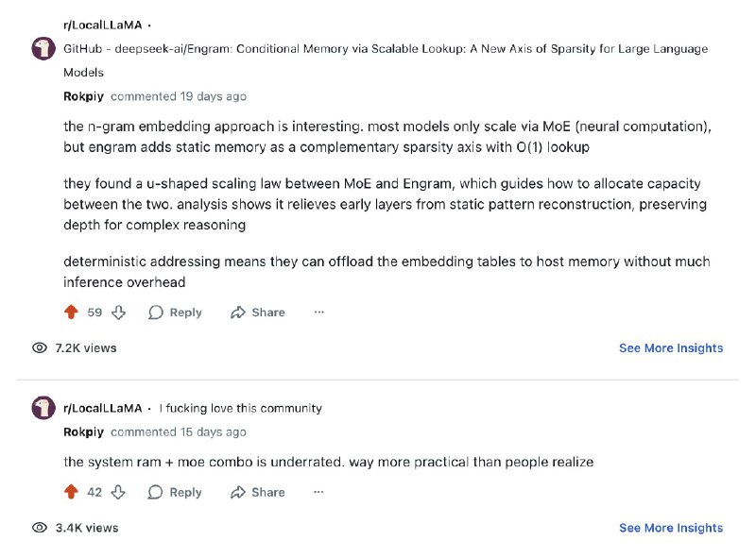The height and width of the screenshot is (558, 756).
Task: Open more options on the second comment
Action: [x=319, y=492]
